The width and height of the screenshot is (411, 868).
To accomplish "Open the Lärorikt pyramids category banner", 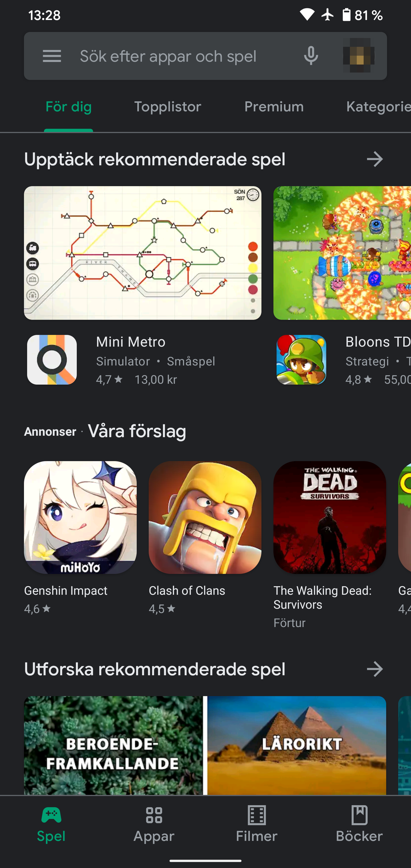I will tap(297, 745).
